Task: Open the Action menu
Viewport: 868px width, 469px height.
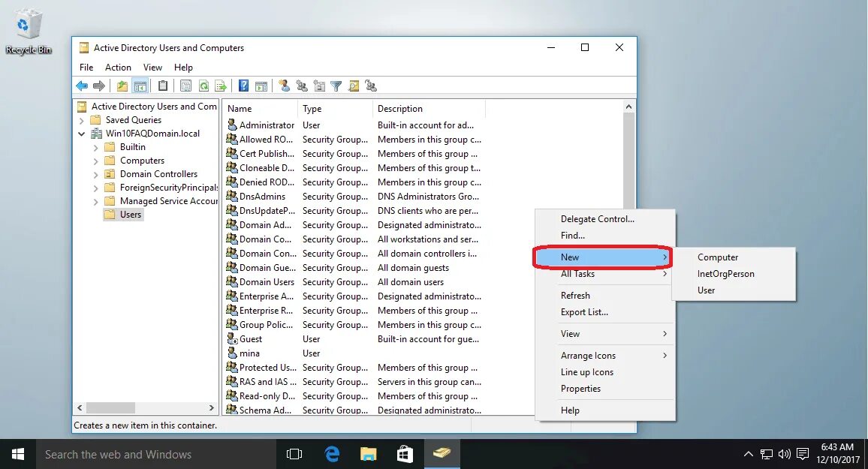Action: [x=118, y=67]
